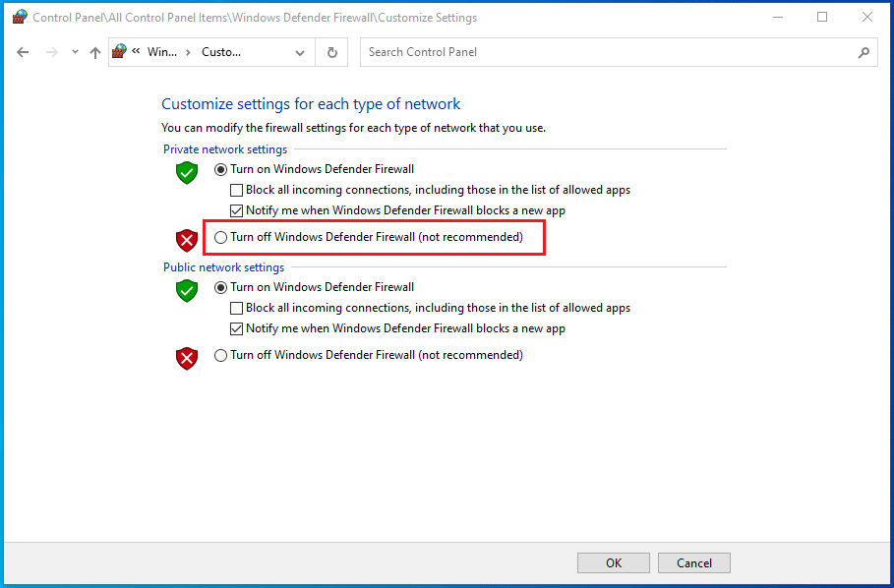Click the Up navigation arrow

(x=94, y=52)
